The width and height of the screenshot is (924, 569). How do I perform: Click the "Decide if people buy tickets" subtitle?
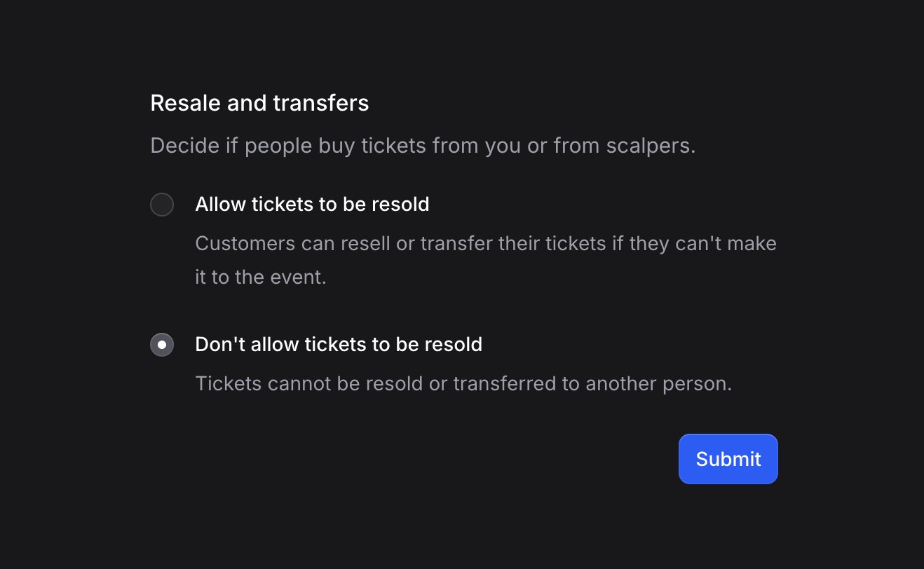[x=423, y=146]
